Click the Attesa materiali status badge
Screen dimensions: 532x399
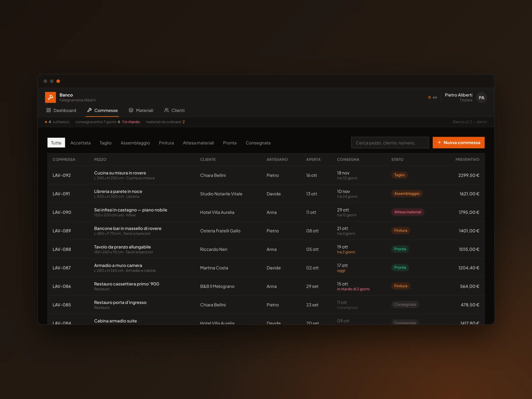[x=408, y=212]
